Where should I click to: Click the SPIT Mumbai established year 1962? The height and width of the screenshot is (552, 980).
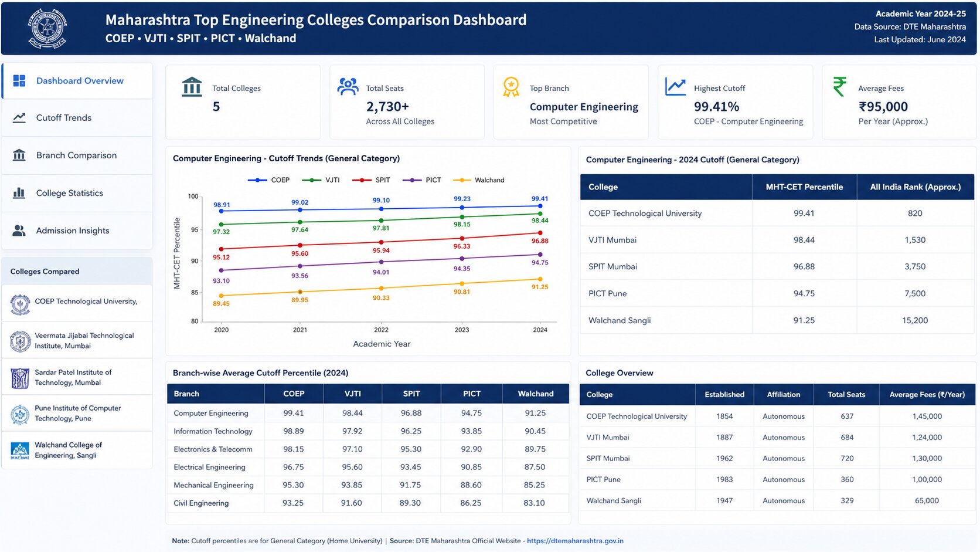724,459
